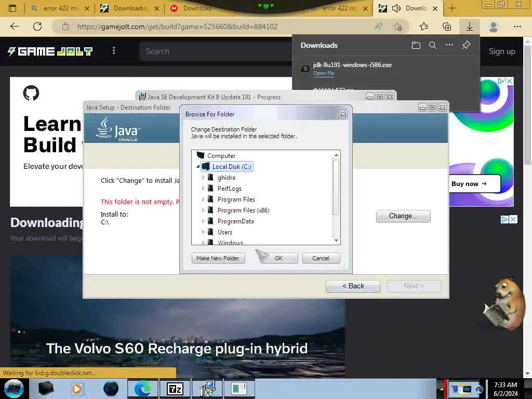Toggle the Downloads toolbar icon
This screenshot has width=532, height=399.
[470, 26]
